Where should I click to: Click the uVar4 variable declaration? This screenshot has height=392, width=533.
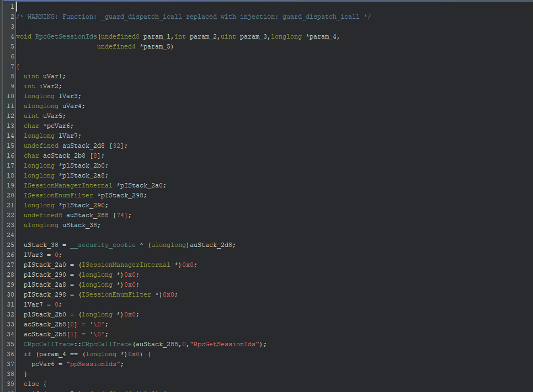coord(55,106)
